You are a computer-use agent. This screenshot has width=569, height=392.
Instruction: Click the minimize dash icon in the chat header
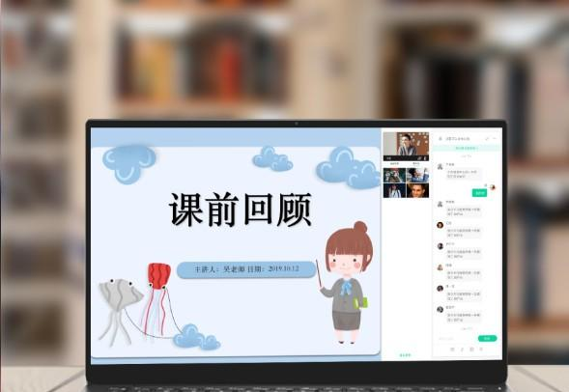495,138
